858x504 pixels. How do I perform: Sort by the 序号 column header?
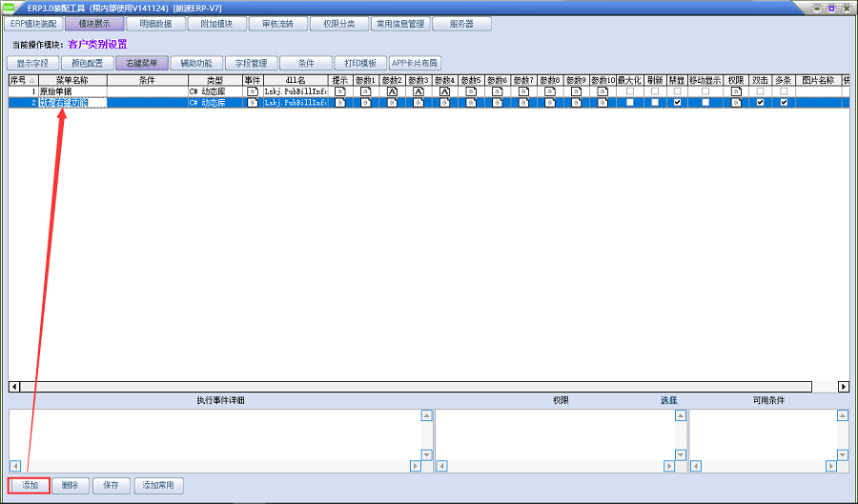(21, 80)
